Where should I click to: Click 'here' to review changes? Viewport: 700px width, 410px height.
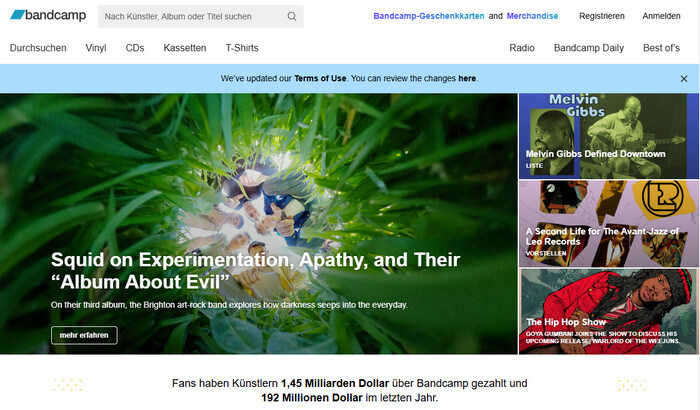tap(467, 79)
